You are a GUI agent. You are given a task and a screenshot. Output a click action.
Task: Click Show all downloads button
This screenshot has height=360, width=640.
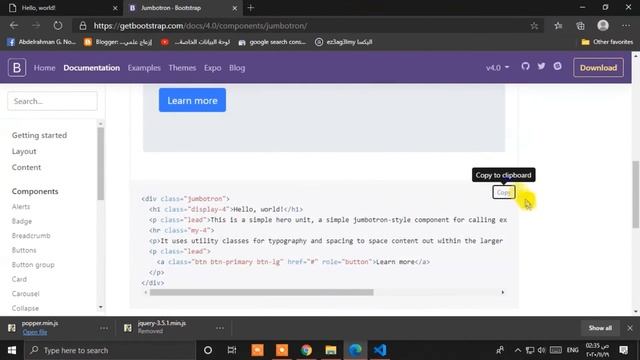[600, 328]
